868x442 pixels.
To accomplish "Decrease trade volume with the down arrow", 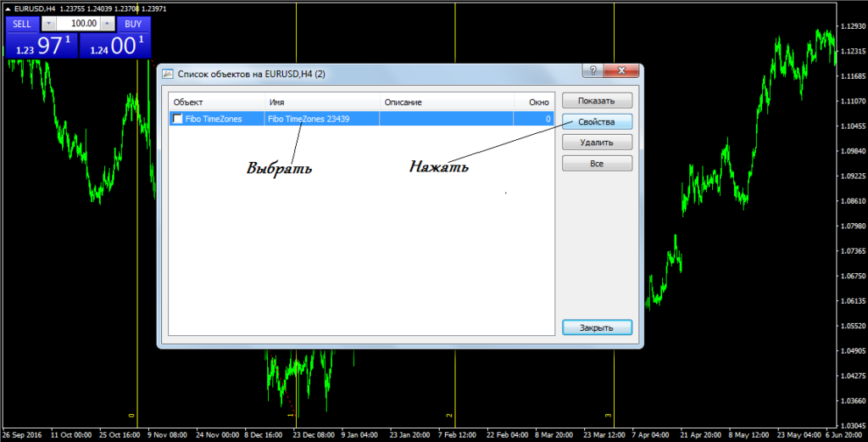I will 48,24.
